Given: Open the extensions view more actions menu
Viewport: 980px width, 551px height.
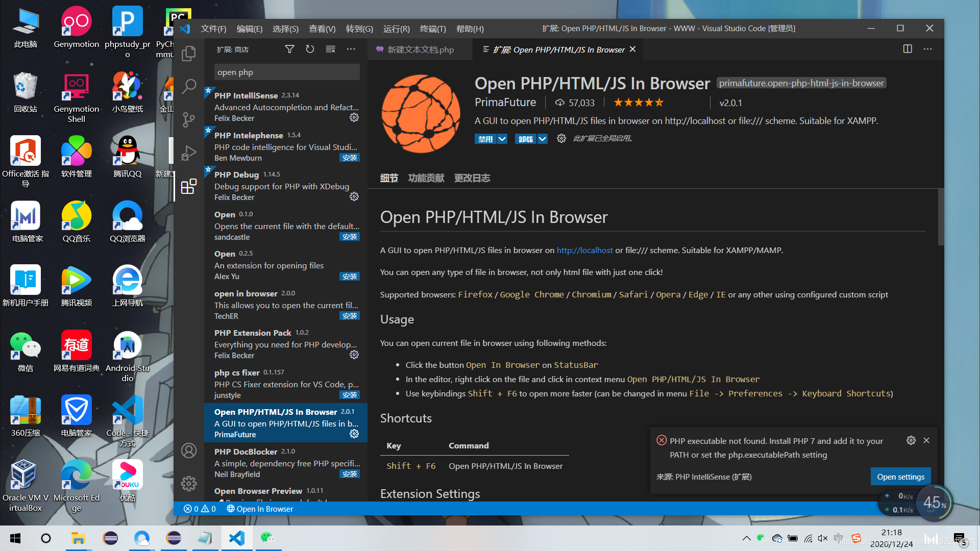Looking at the screenshot, I should coord(351,49).
